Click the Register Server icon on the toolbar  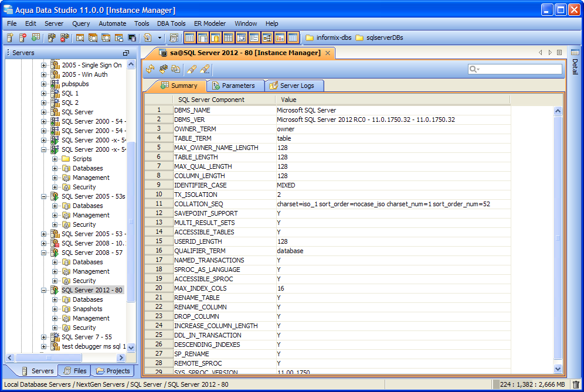point(9,37)
